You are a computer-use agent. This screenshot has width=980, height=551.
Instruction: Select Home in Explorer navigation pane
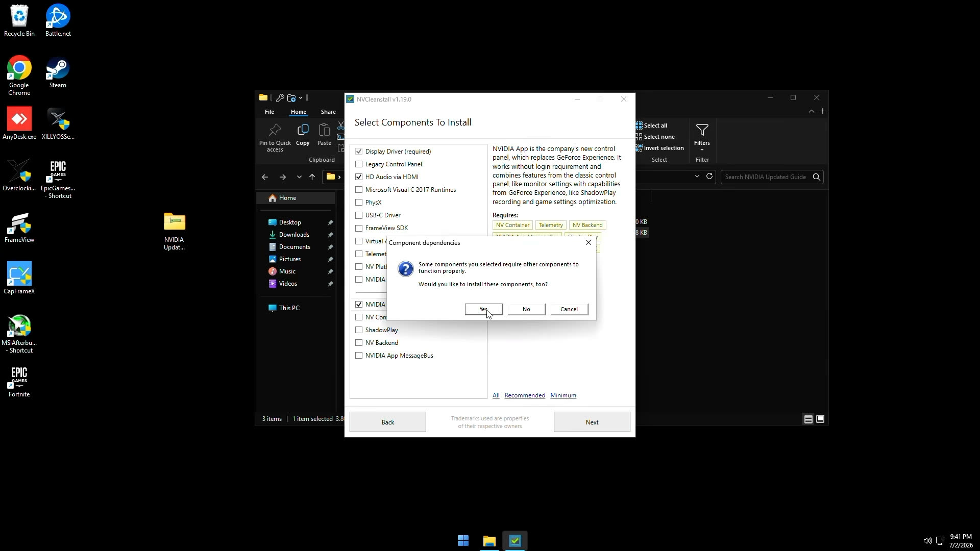(297, 198)
